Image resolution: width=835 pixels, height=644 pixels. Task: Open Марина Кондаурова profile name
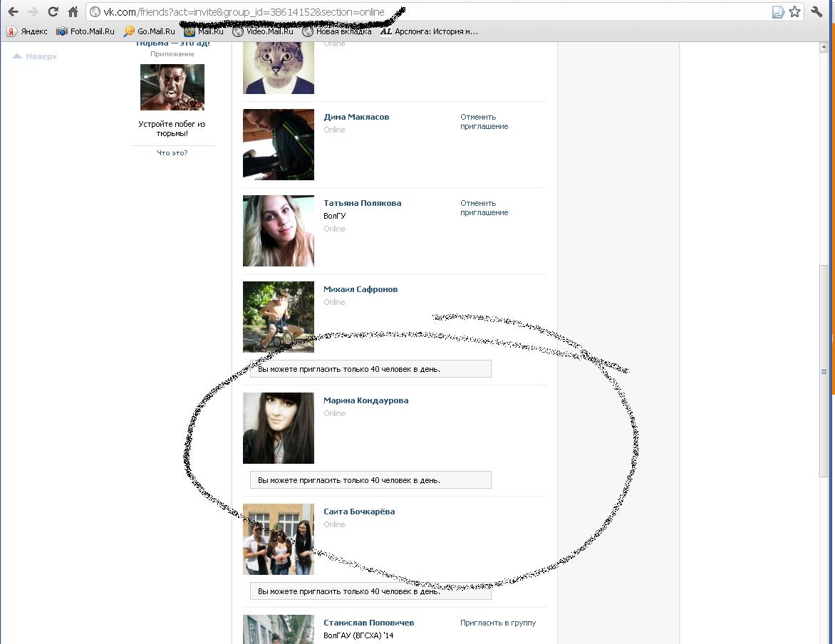[365, 400]
